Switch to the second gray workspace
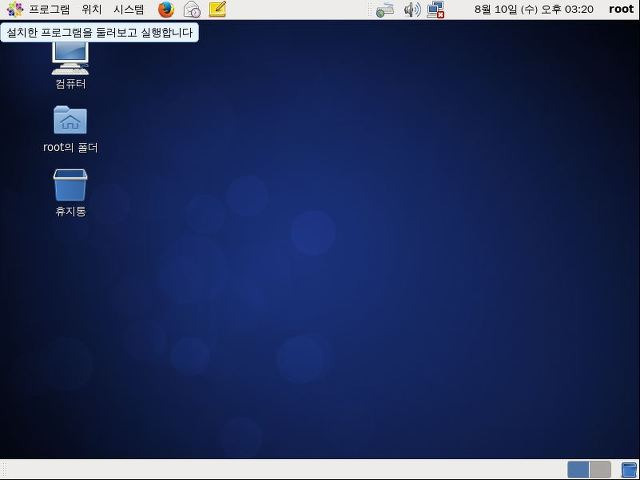 pyautogui.click(x=600, y=470)
